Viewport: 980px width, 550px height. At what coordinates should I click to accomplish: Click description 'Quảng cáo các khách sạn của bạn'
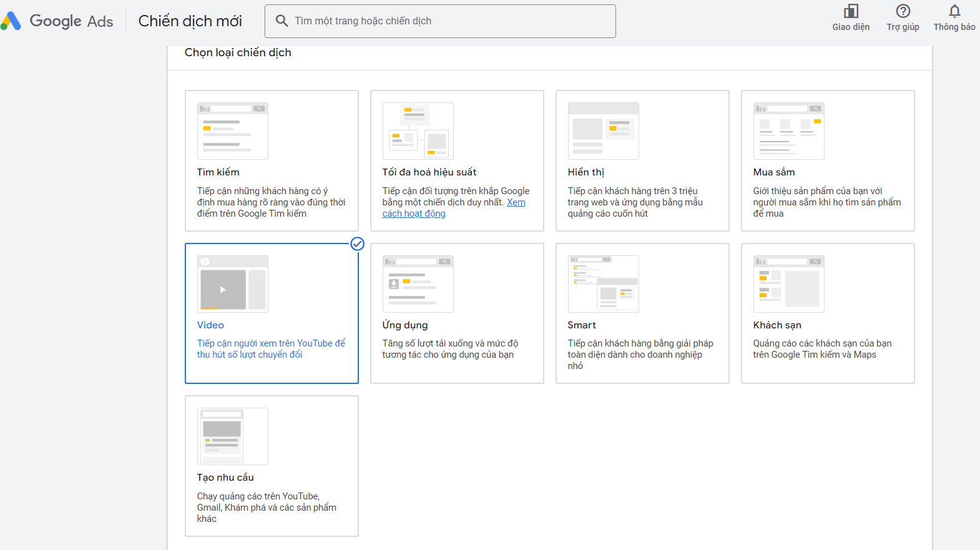click(823, 349)
